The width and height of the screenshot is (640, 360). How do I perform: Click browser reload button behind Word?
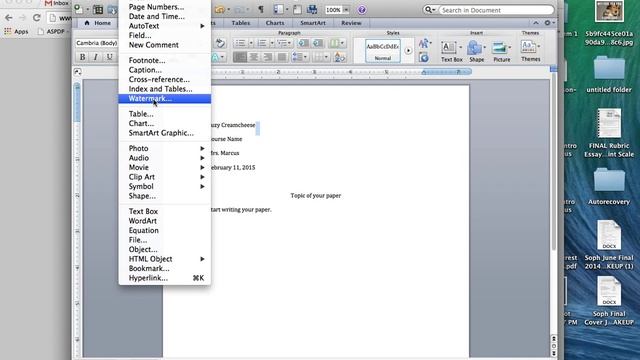[x=37, y=18]
